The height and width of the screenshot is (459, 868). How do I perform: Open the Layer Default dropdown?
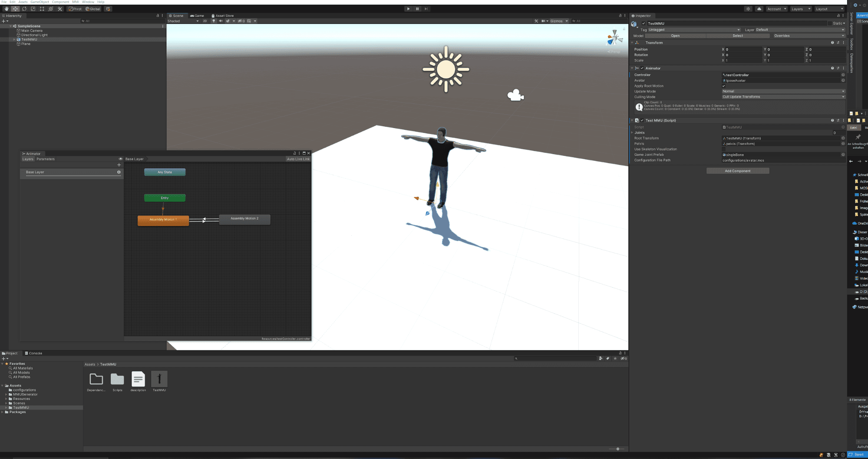point(801,30)
